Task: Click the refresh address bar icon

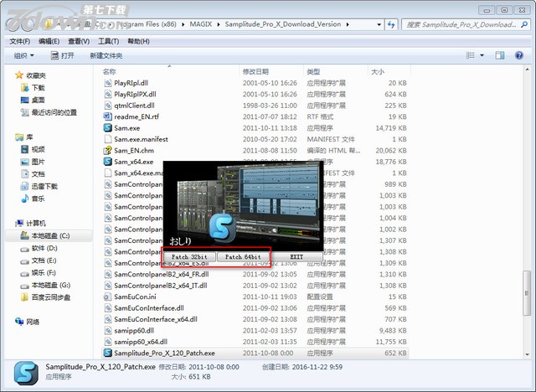Action: point(391,24)
